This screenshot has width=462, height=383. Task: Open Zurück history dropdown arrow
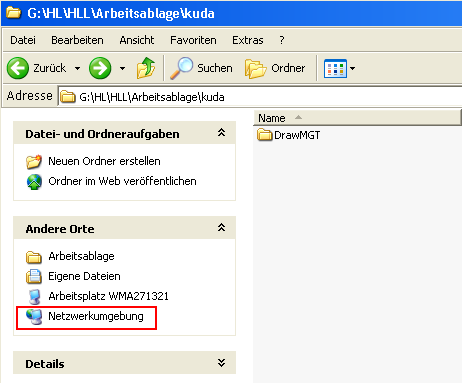(x=77, y=68)
